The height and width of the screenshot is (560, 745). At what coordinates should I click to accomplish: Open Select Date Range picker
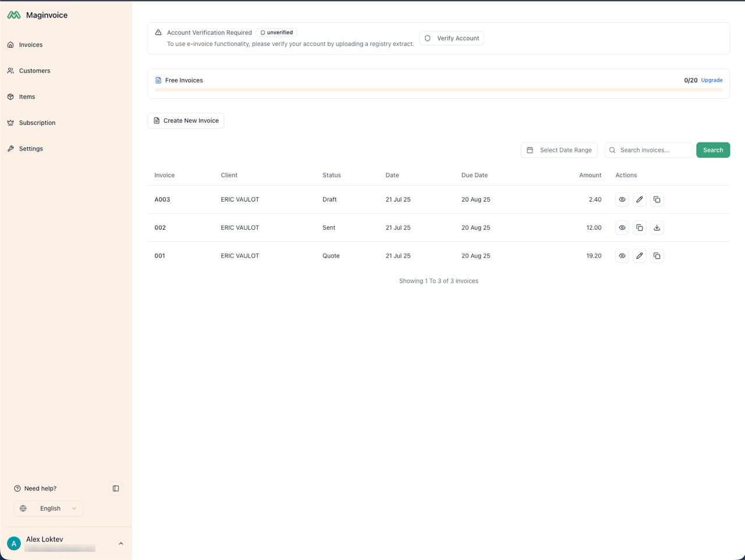tap(559, 150)
